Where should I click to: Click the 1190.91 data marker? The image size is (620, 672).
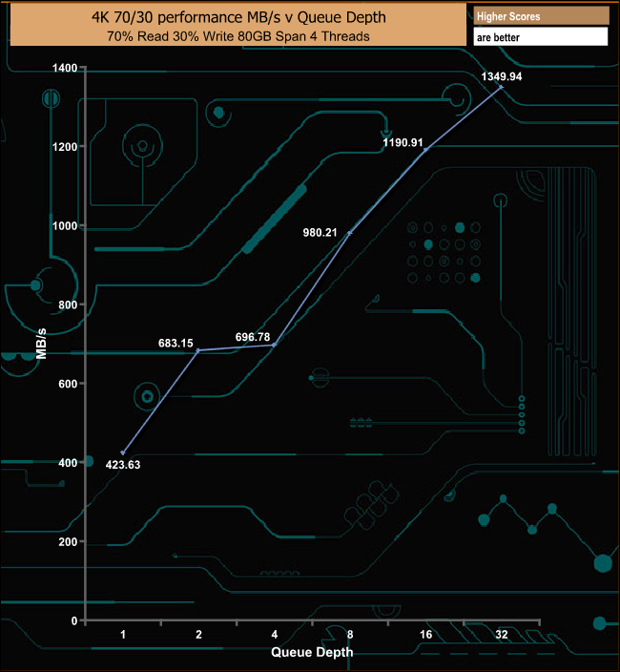click(x=425, y=150)
